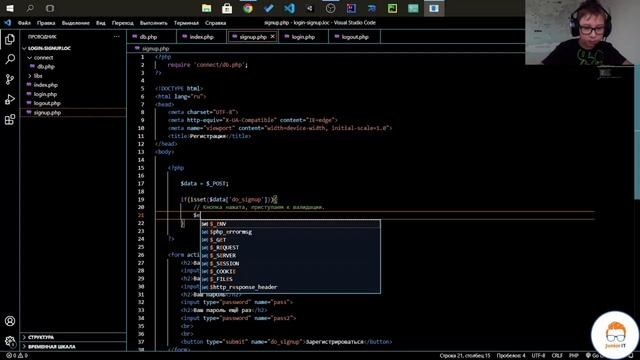Open the Accounts menu icon
640x360 pixels.
point(10,321)
